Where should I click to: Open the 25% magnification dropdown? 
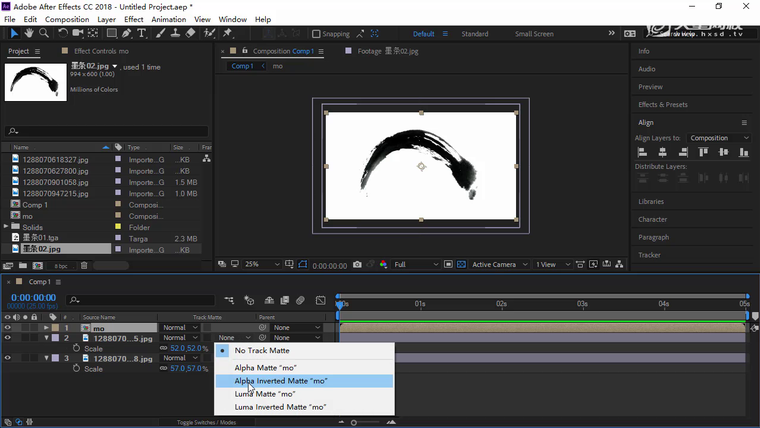[257, 265]
